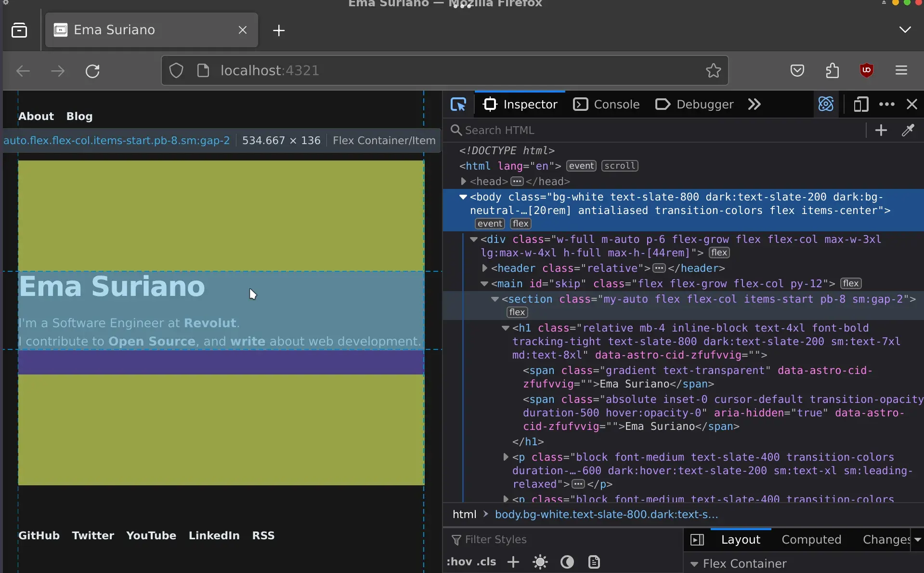The width and height of the screenshot is (924, 573).
Task: Collapse the h1 element node
Action: [x=505, y=328]
